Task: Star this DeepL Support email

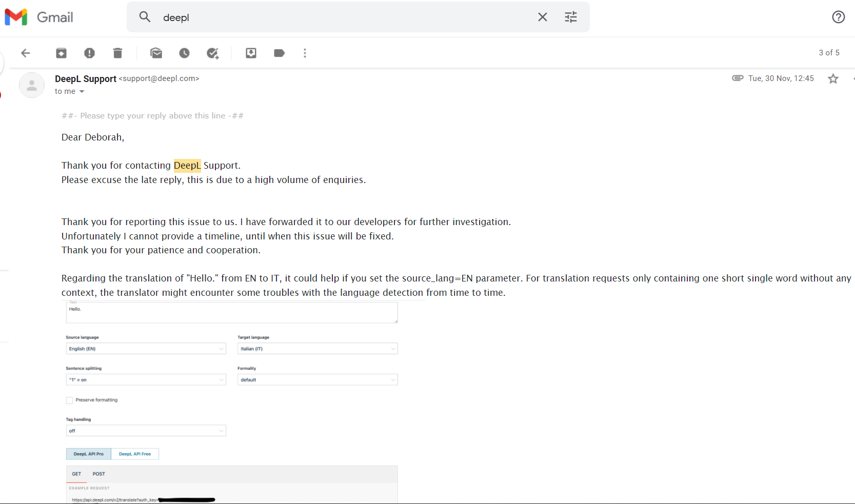Action: pyautogui.click(x=833, y=78)
